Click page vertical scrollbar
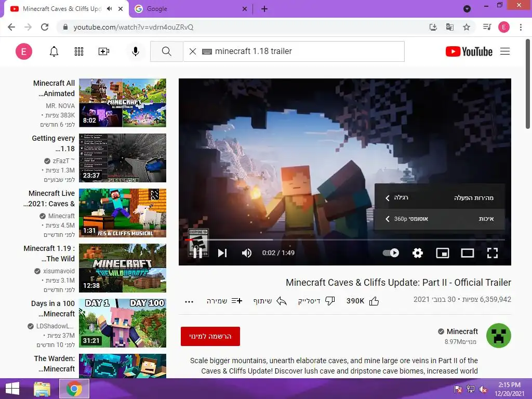 pos(528,85)
